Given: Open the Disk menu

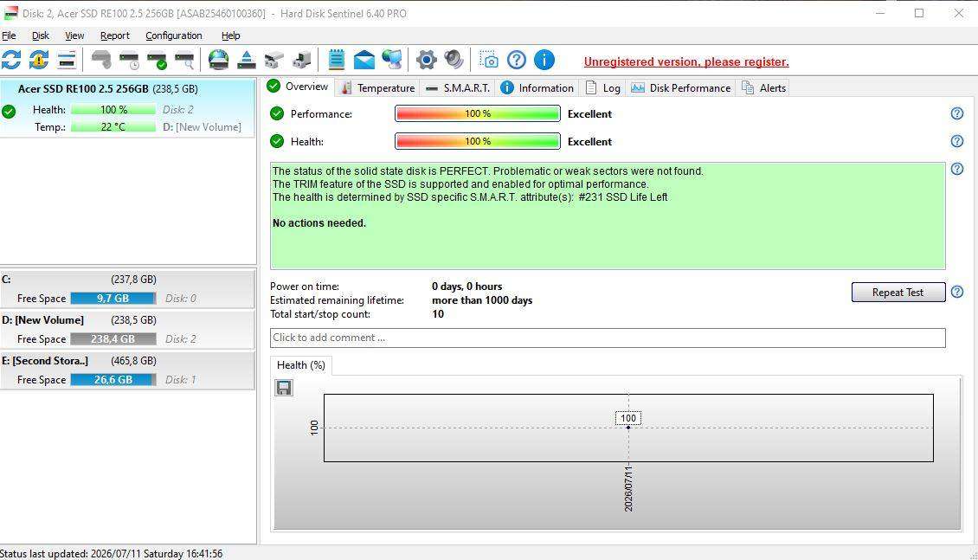Looking at the screenshot, I should pyautogui.click(x=41, y=35).
